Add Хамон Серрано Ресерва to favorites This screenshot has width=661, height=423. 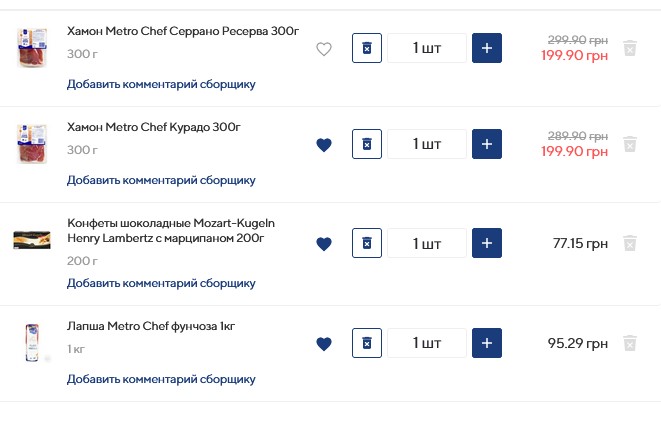pyautogui.click(x=323, y=49)
